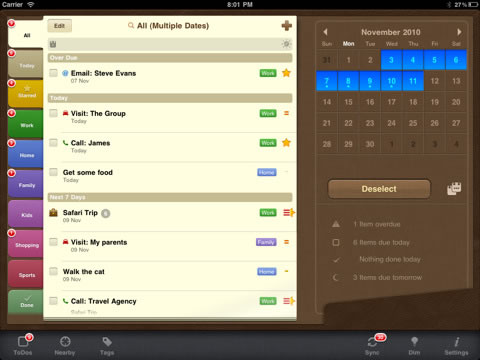Tap 'Nothing done today' summary line
This screenshot has width=480, height=360.
[390, 259]
